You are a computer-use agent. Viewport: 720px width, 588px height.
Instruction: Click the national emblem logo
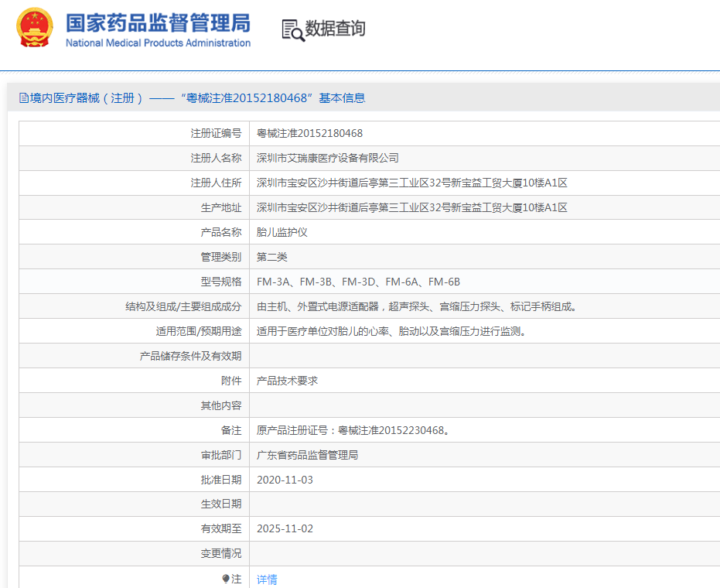[x=35, y=28]
